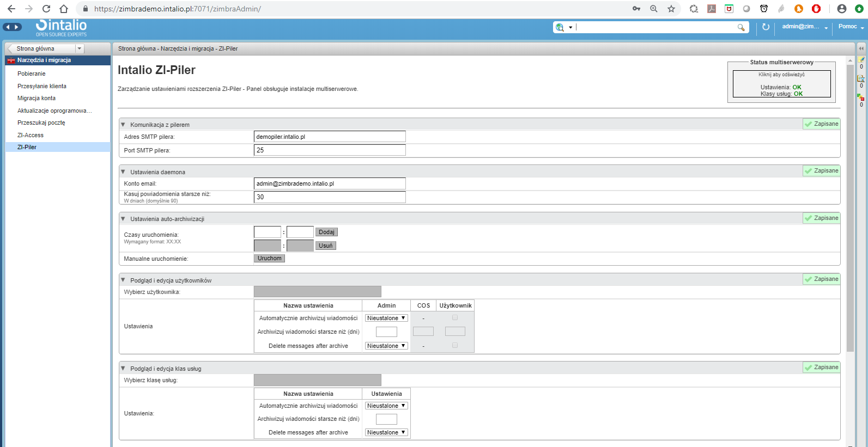Toggle user checkbox for Automatycznie archiwizuj wiadomości
Viewport: 868px width, 447px height.
(x=455, y=317)
